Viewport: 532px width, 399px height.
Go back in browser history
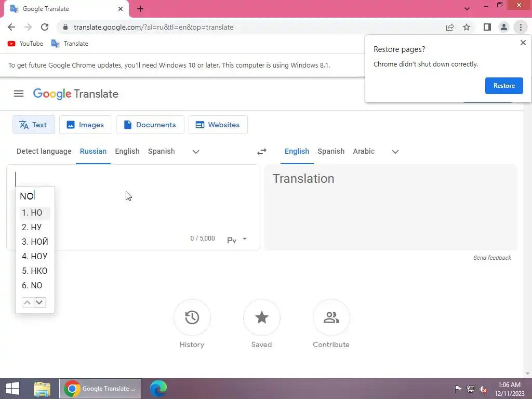coord(11,27)
